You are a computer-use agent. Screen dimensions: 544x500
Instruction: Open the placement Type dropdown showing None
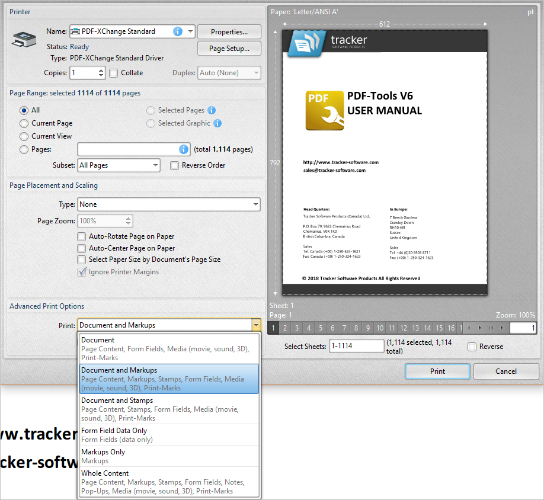click(x=256, y=204)
